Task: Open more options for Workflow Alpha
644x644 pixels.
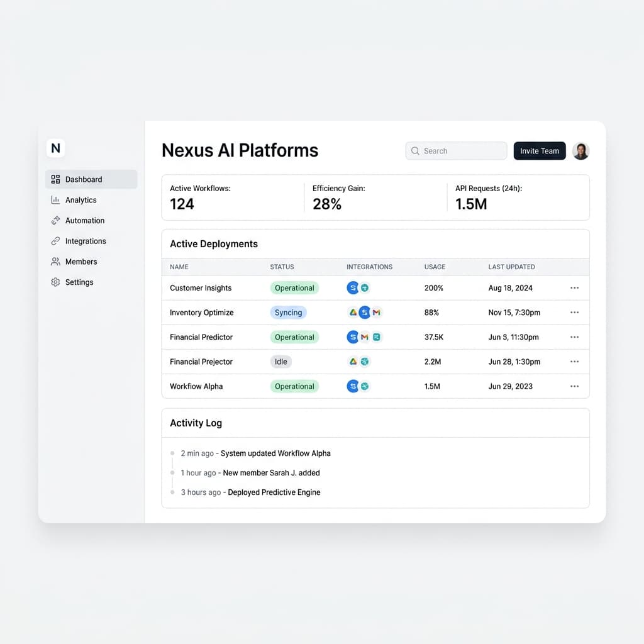Action: pos(574,387)
